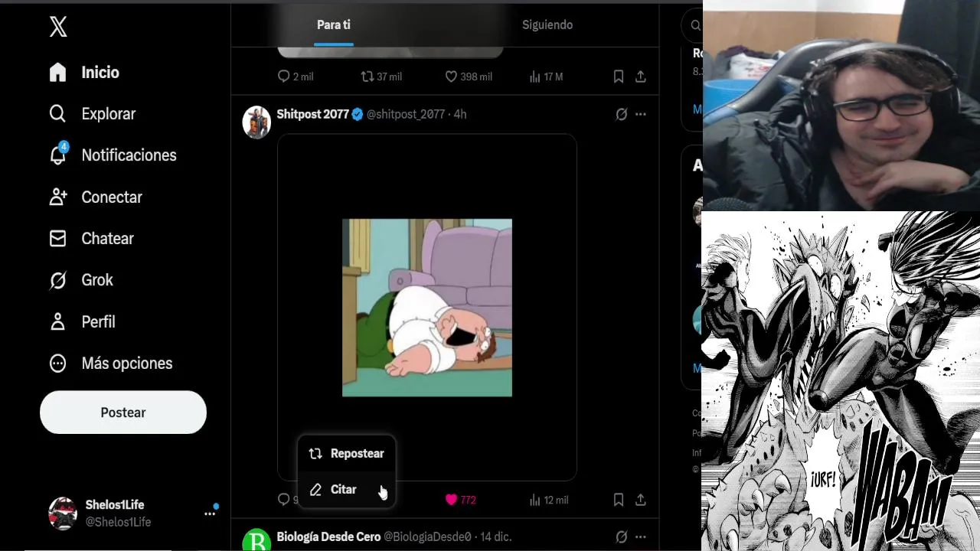Open more options on Biología Desde Cero post
The image size is (980, 551).
click(x=641, y=536)
